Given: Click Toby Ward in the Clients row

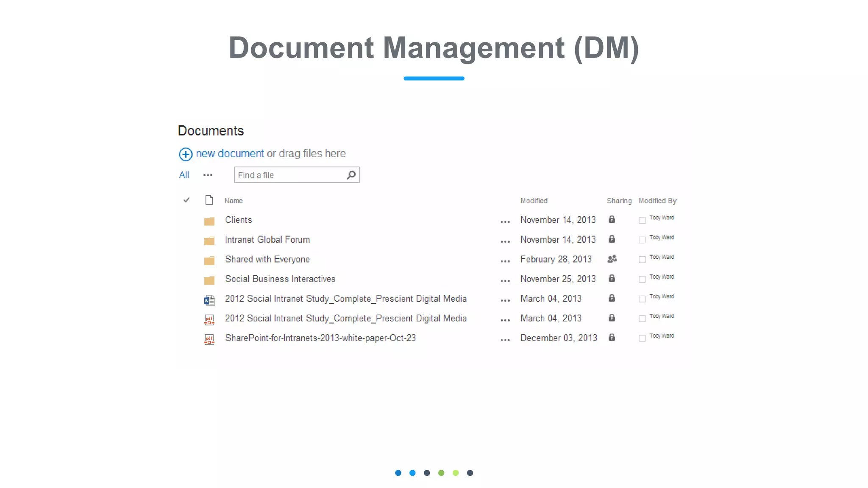Looking at the screenshot, I should click(662, 218).
